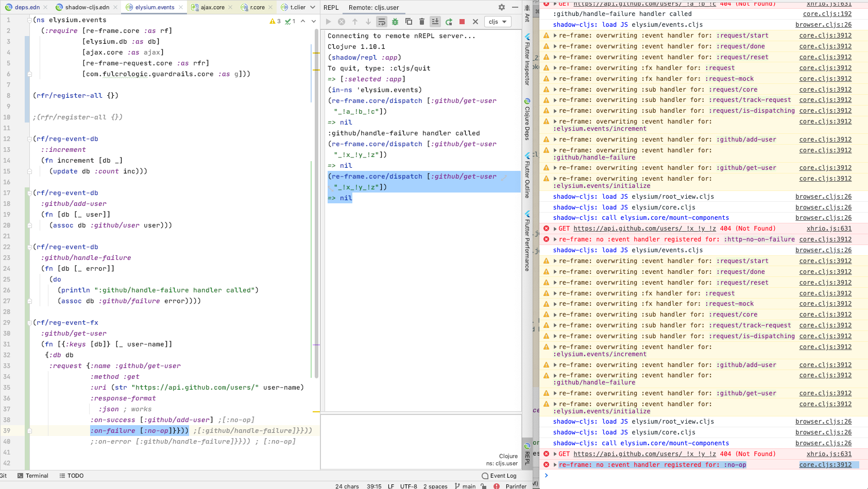The image size is (868, 489).
Task: Close the deps.edn tab
Action: (x=45, y=7)
